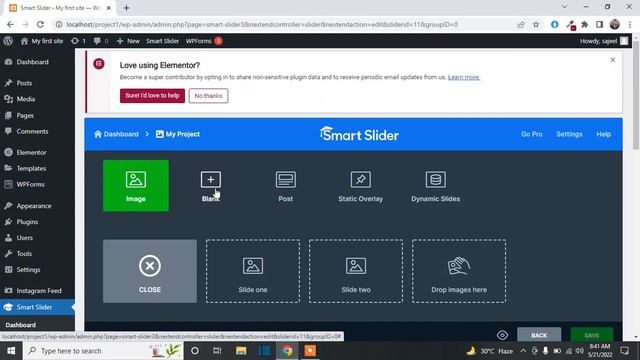
Task: Open My Project breadcrumb
Action: (178, 134)
